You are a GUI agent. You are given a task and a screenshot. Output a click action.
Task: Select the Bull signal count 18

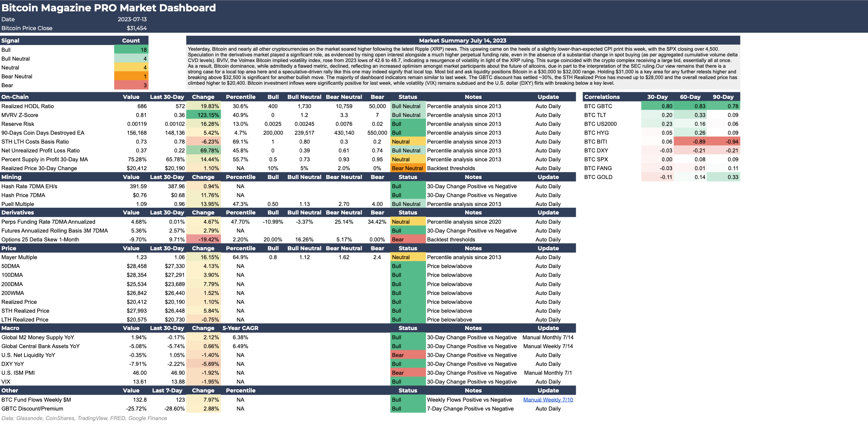pyautogui.click(x=131, y=50)
